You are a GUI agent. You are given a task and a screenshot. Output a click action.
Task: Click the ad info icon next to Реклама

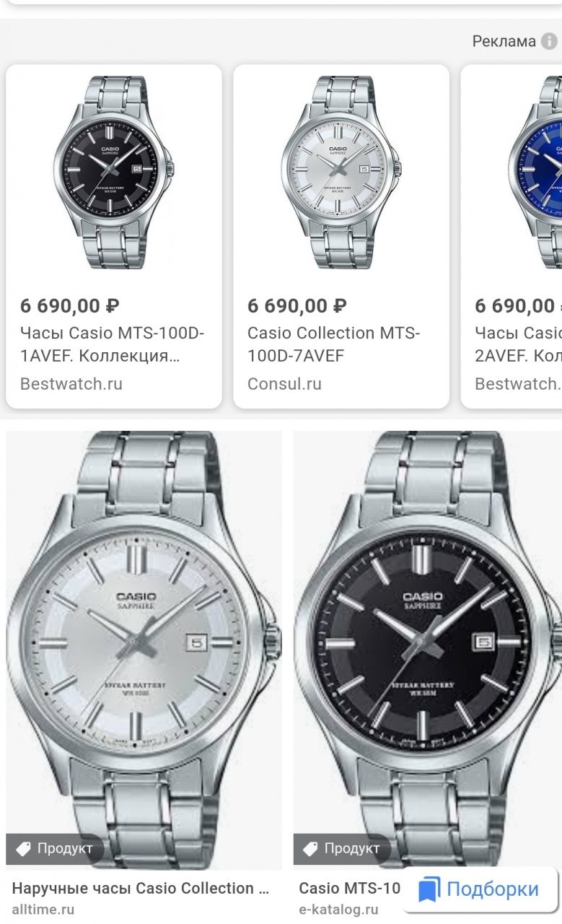[549, 41]
